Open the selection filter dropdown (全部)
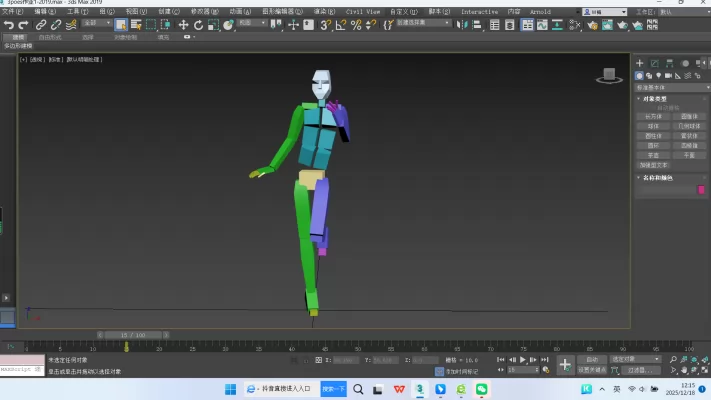Screen dimensions: 711x400 [x=96, y=24]
